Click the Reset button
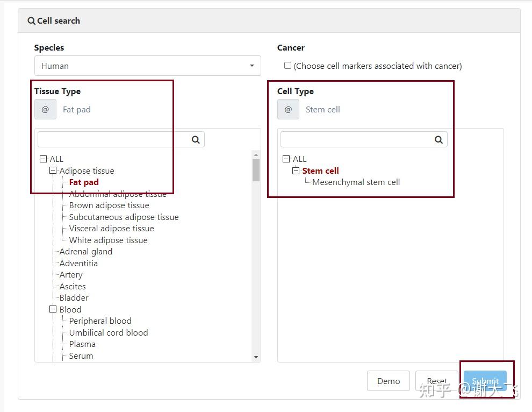 point(436,381)
